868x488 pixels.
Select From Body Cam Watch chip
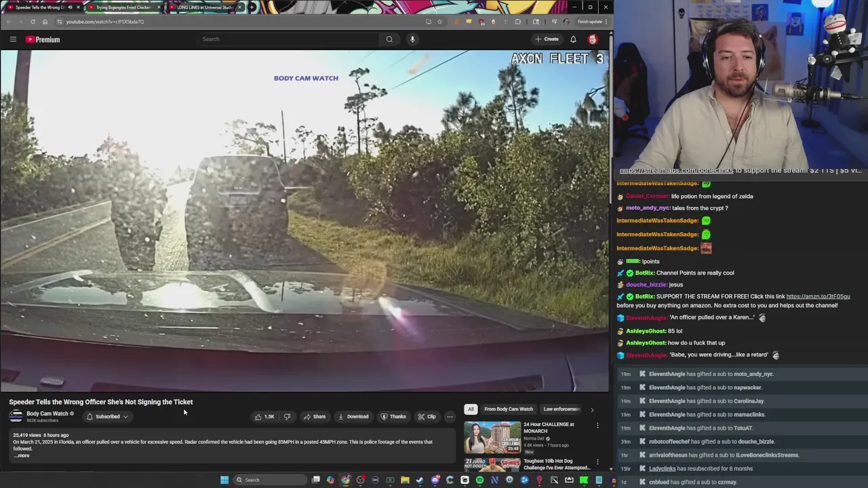point(509,409)
